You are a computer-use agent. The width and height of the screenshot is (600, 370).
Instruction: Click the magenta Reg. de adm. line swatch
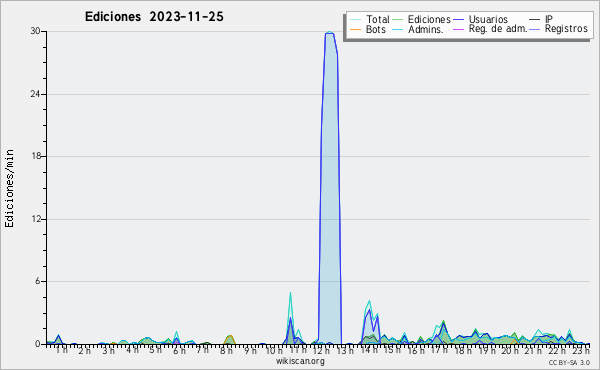tap(458, 29)
